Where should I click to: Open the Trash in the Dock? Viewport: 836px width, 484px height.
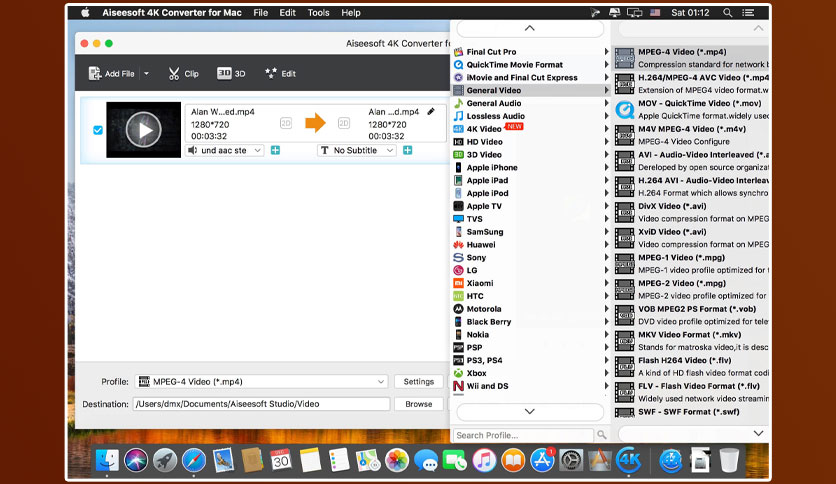[729, 460]
